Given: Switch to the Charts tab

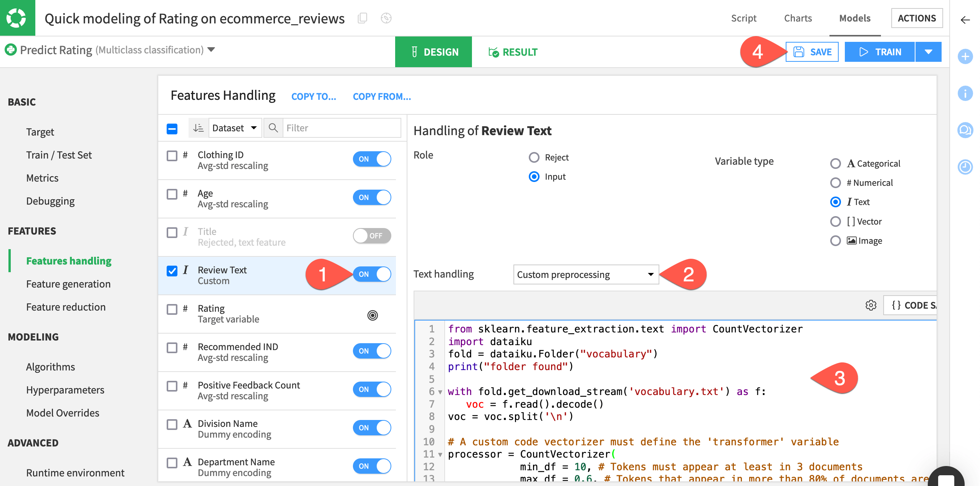Looking at the screenshot, I should [798, 18].
